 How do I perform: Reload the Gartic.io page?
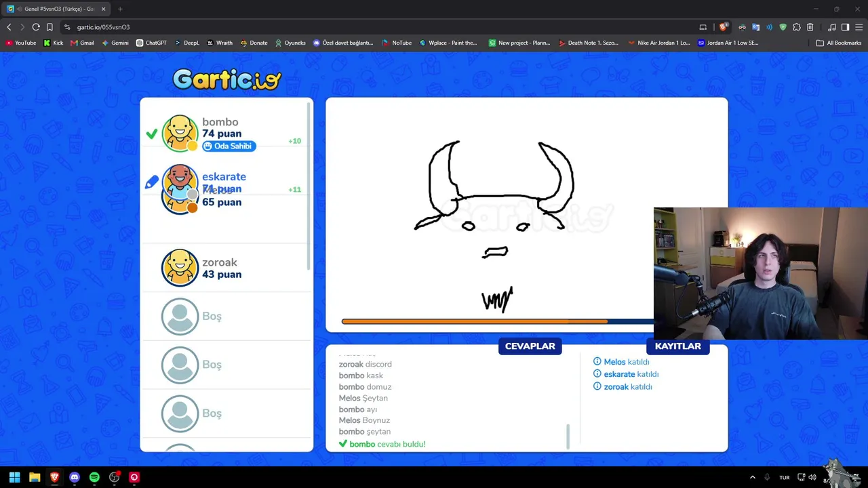pos(36,27)
